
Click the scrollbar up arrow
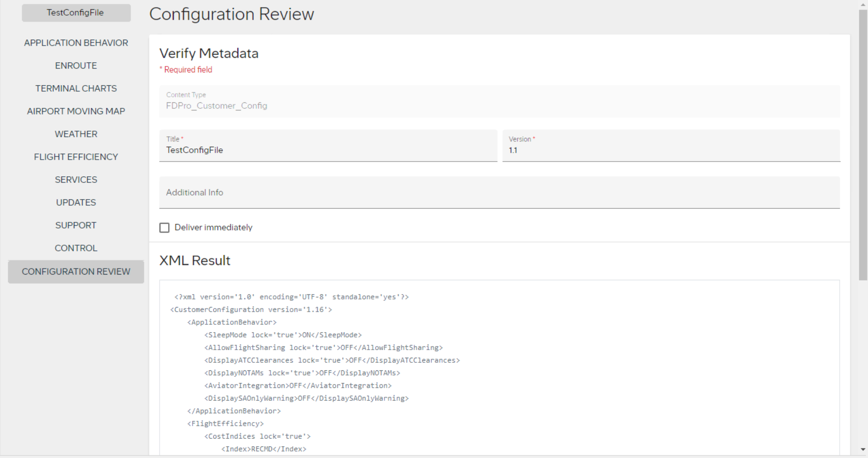(863, 4)
